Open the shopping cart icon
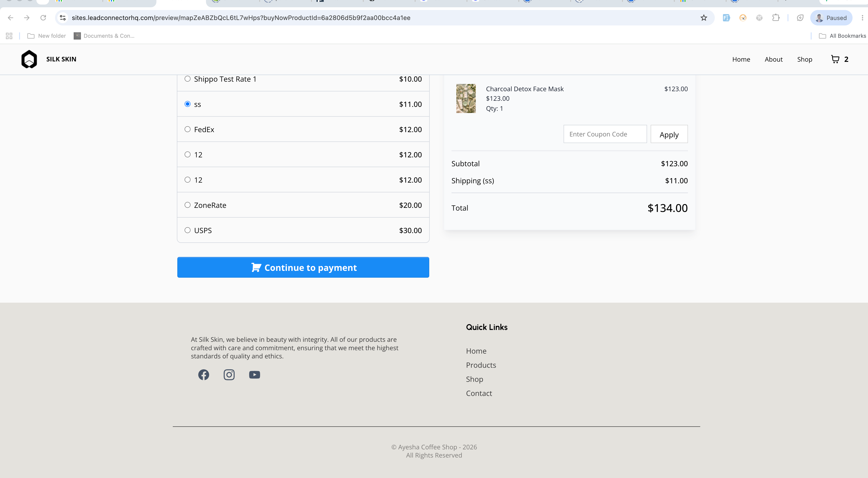 click(835, 59)
